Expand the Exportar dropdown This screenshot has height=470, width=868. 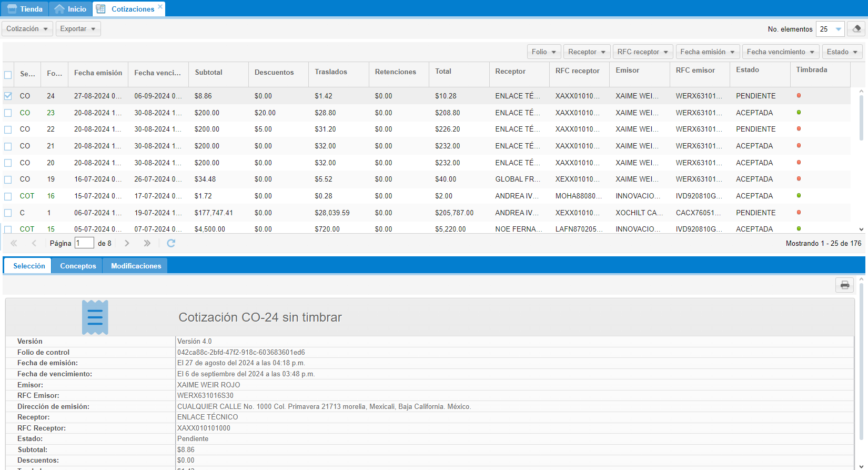point(78,29)
